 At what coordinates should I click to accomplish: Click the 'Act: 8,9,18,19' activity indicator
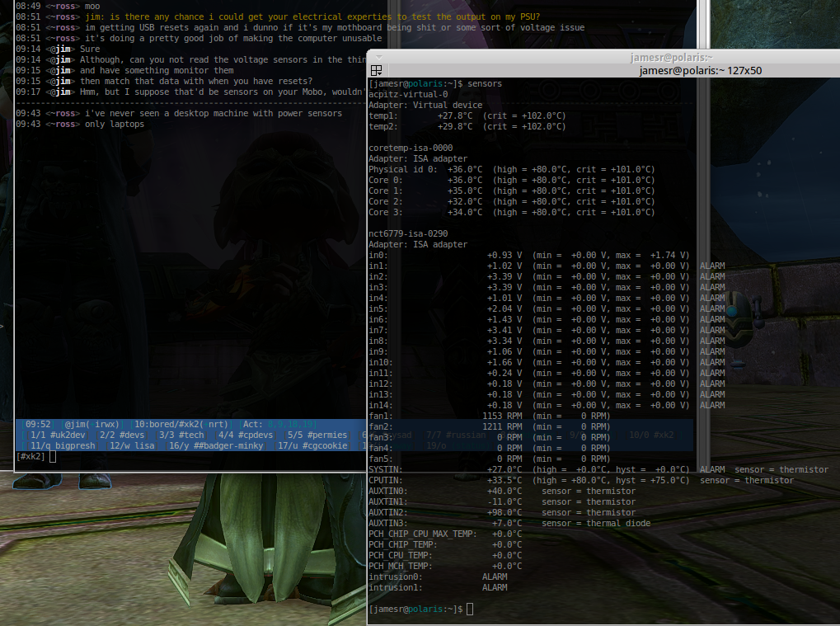pyautogui.click(x=279, y=424)
